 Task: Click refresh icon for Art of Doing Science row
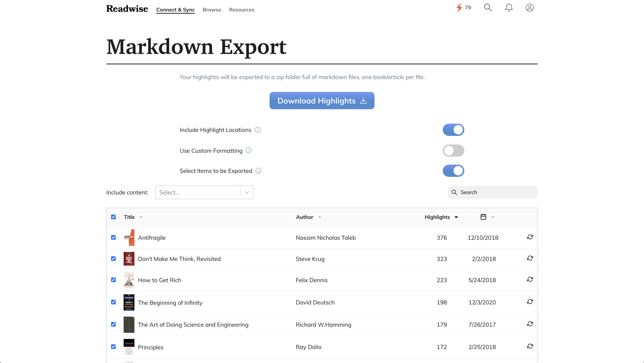coord(530,324)
